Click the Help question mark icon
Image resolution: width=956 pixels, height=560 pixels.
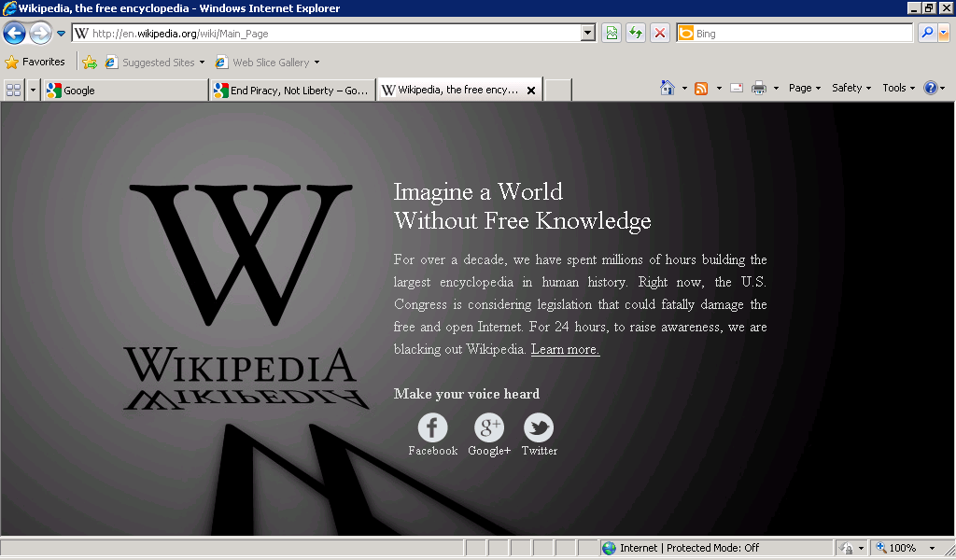point(931,88)
